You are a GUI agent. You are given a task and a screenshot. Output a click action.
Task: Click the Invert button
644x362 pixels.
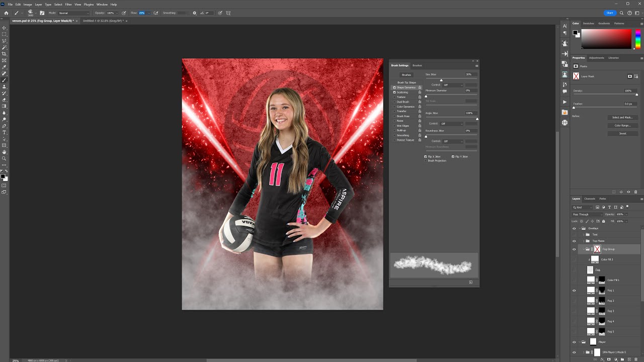coord(622,133)
